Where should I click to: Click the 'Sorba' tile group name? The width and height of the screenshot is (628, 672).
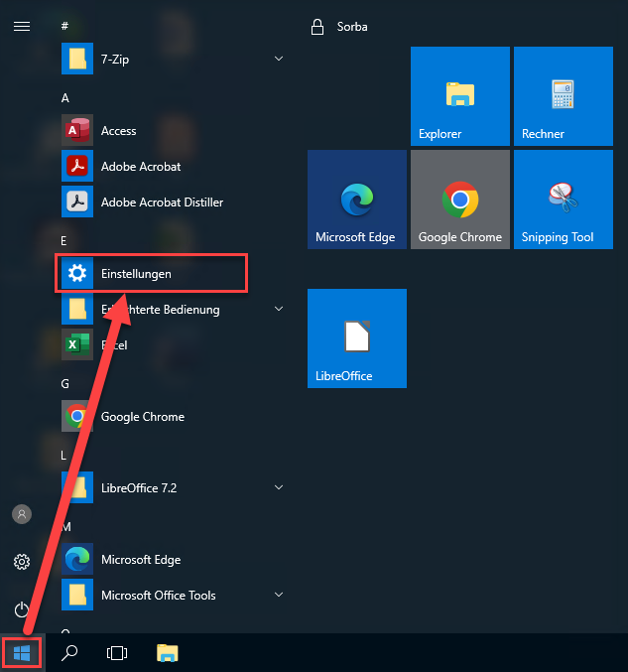[x=352, y=27]
